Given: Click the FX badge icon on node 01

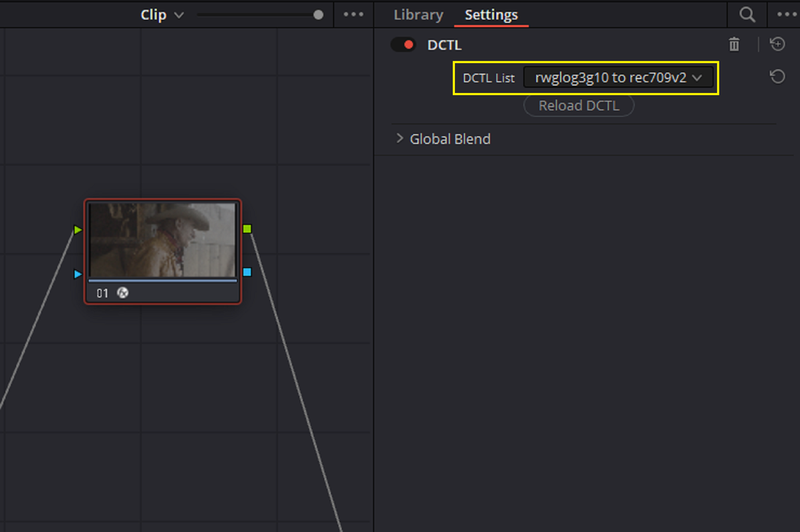Looking at the screenshot, I should (x=122, y=293).
